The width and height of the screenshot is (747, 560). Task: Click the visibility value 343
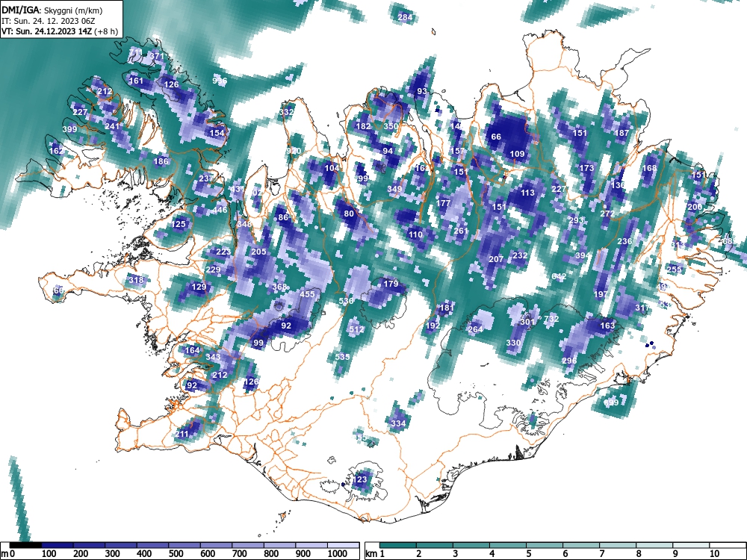click(x=213, y=357)
